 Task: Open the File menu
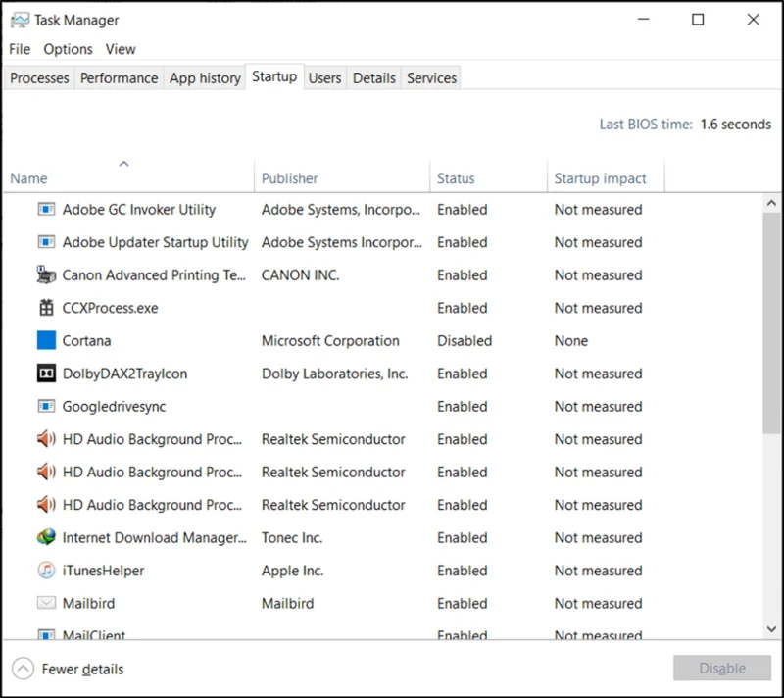[x=20, y=49]
